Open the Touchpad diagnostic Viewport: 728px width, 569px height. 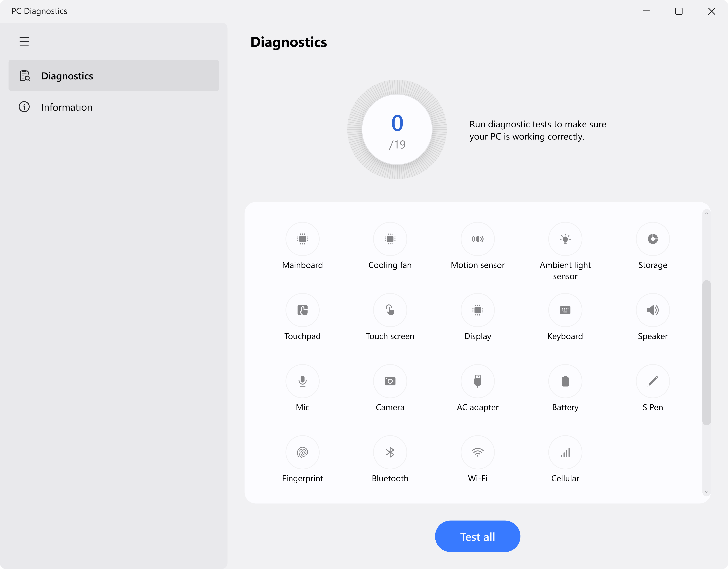(302, 310)
